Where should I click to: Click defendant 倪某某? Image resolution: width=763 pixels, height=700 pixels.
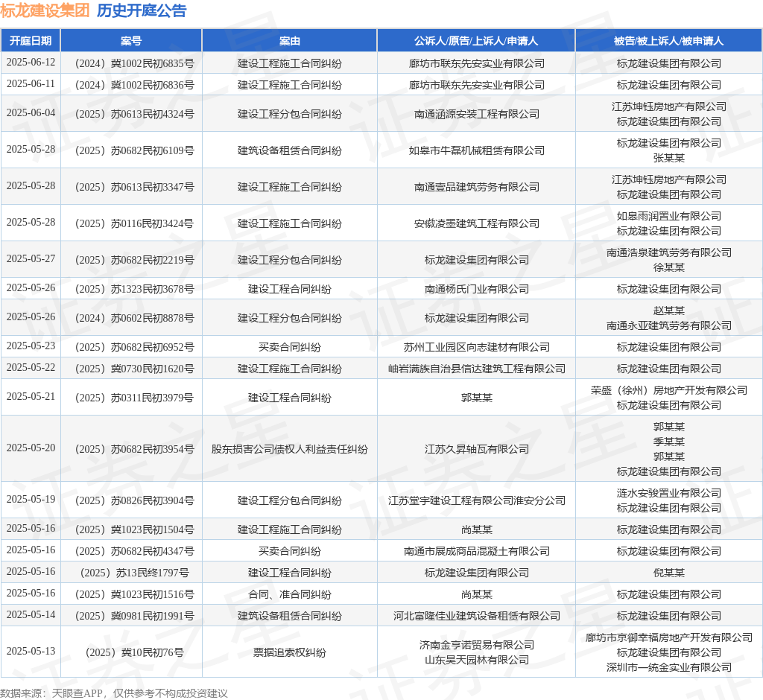668,573
